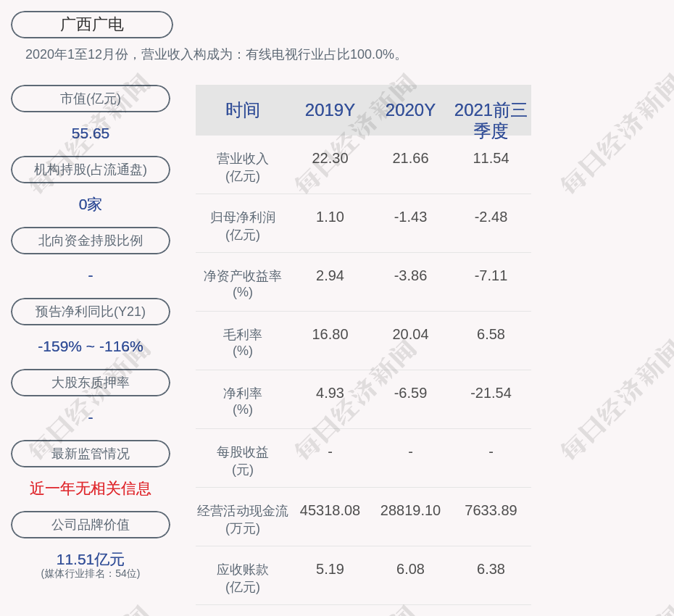Select the 公司品牌价值 pill
Viewport: 674px width, 616px height.
click(91, 525)
